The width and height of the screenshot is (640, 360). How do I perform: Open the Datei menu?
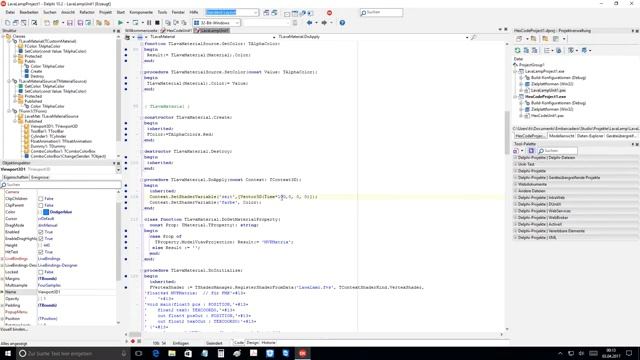10,13
